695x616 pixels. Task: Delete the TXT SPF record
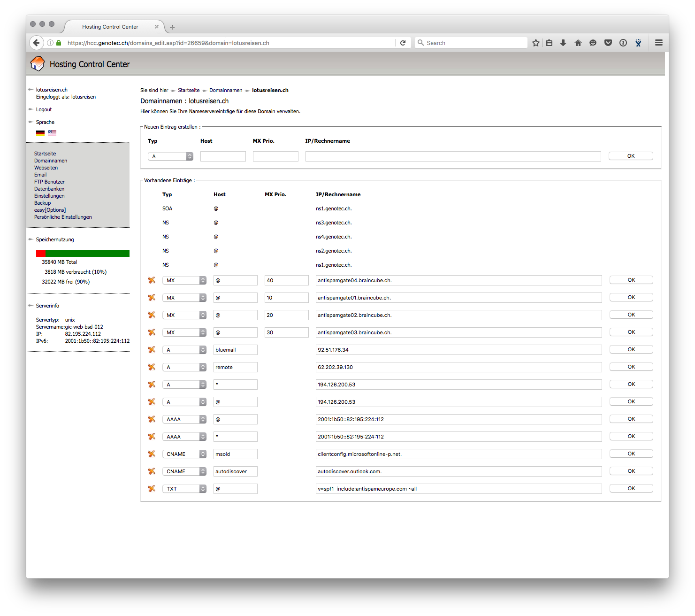coord(152,489)
